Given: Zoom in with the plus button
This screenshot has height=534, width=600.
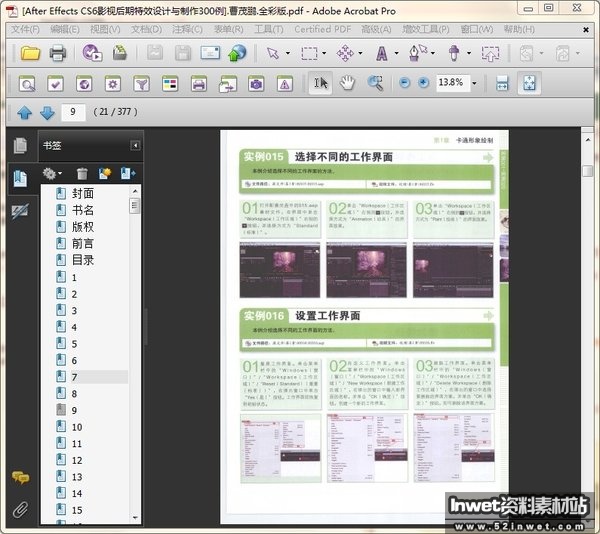Looking at the screenshot, I should click(x=423, y=83).
